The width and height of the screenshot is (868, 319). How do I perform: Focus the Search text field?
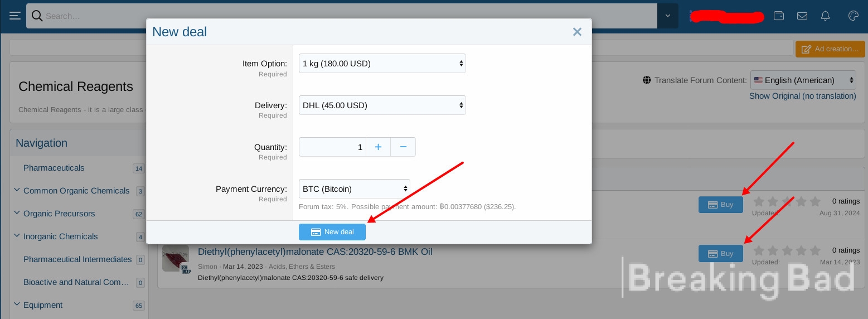coord(350,16)
